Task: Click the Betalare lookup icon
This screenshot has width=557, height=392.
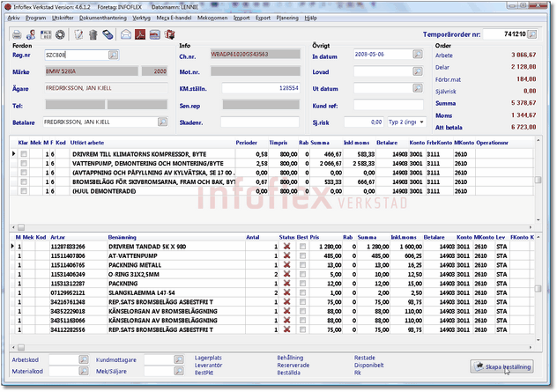Action: (x=162, y=122)
